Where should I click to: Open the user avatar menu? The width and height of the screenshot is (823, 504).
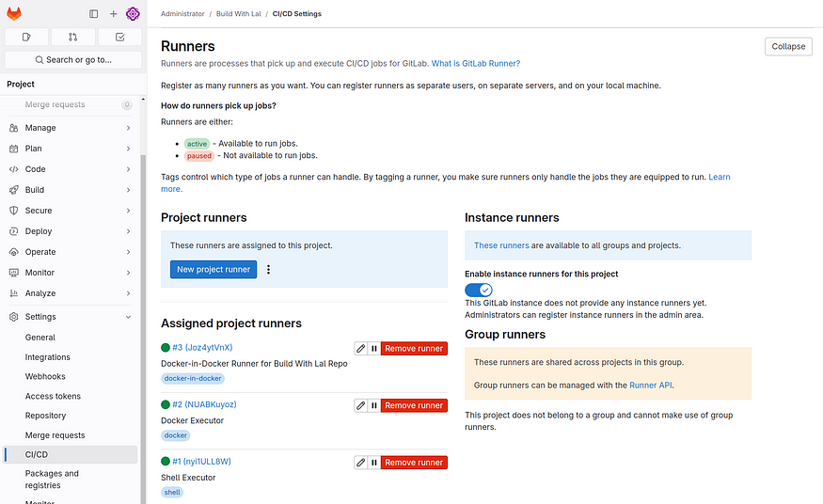(133, 14)
